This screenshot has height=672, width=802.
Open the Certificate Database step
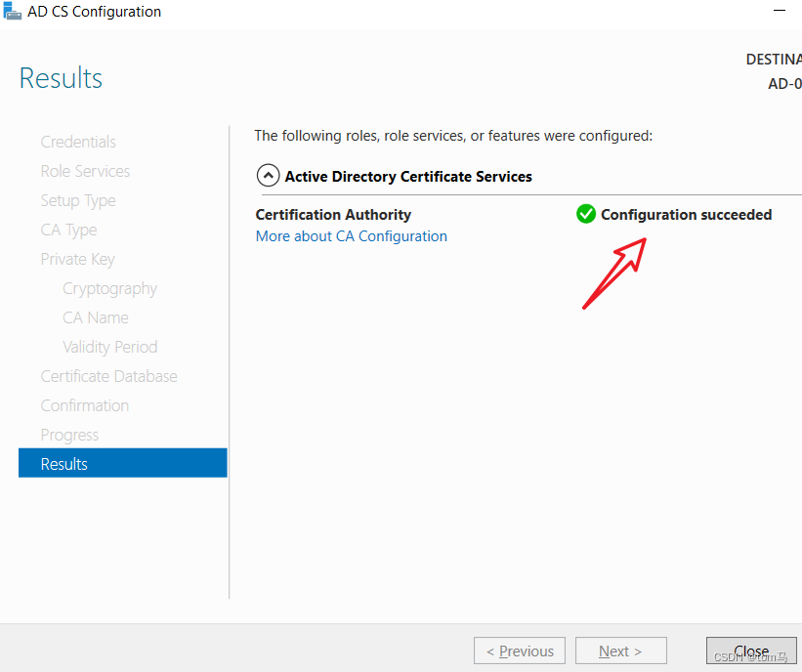[x=108, y=376]
